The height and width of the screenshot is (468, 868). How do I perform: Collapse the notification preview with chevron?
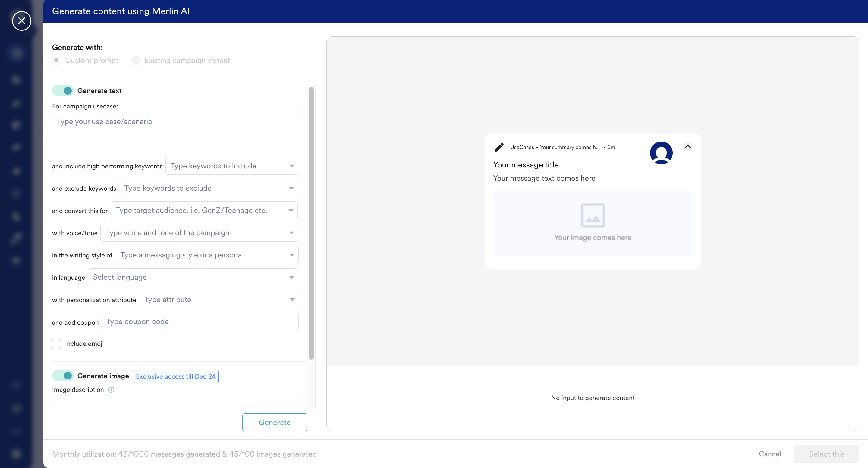pos(688,146)
